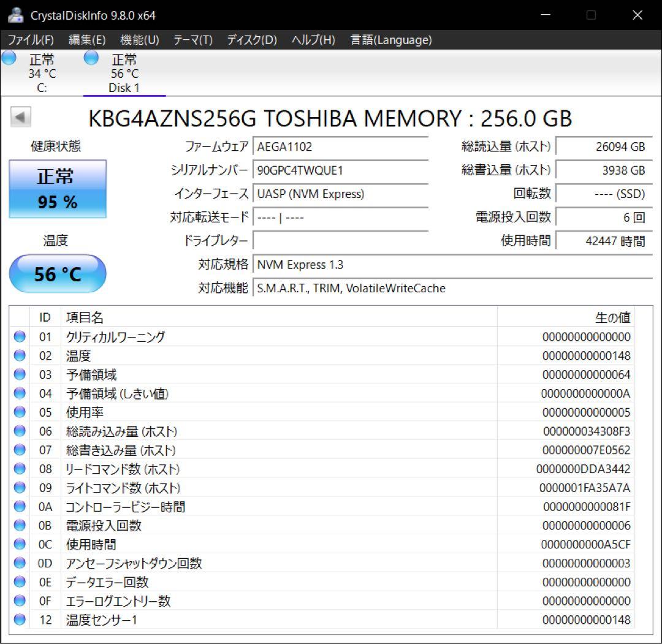The height and width of the screenshot is (644, 662).
Task: Click raw value 0000000000000A
Action: pos(585,393)
